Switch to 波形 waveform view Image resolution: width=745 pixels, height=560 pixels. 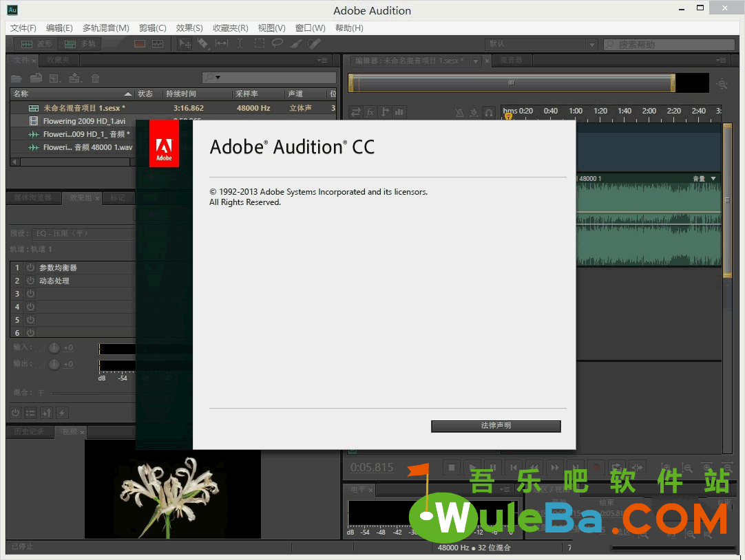tap(37, 43)
